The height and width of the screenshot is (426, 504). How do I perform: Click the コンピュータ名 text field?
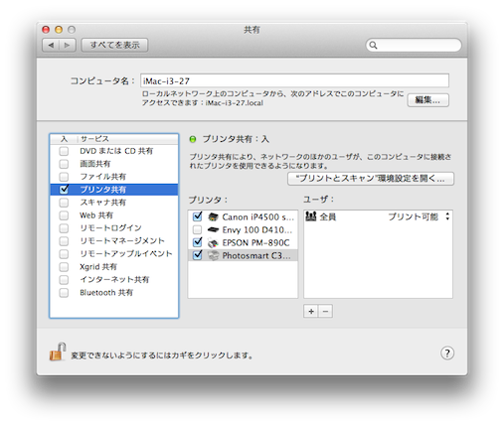(x=294, y=80)
